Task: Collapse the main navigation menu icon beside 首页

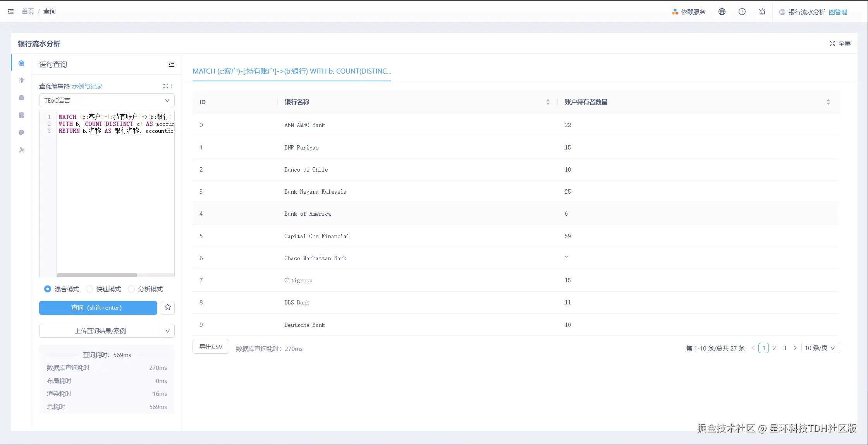Action: 11,12
